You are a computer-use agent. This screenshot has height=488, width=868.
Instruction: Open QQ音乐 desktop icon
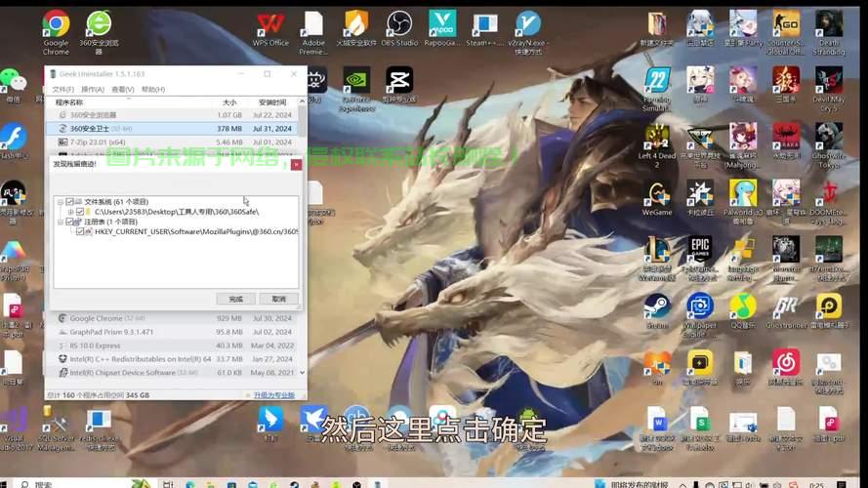pos(743,311)
